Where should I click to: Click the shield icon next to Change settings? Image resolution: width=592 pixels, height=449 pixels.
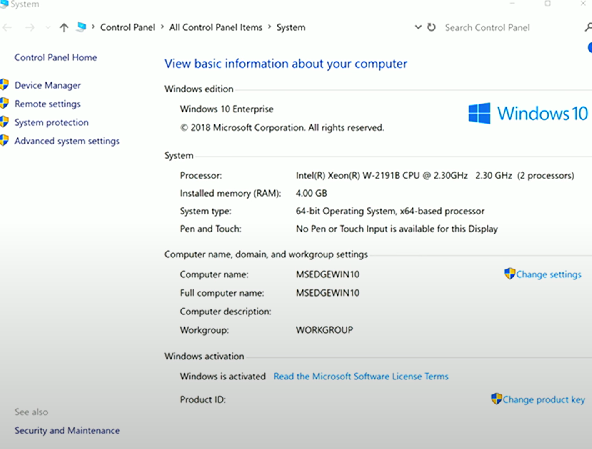510,273
